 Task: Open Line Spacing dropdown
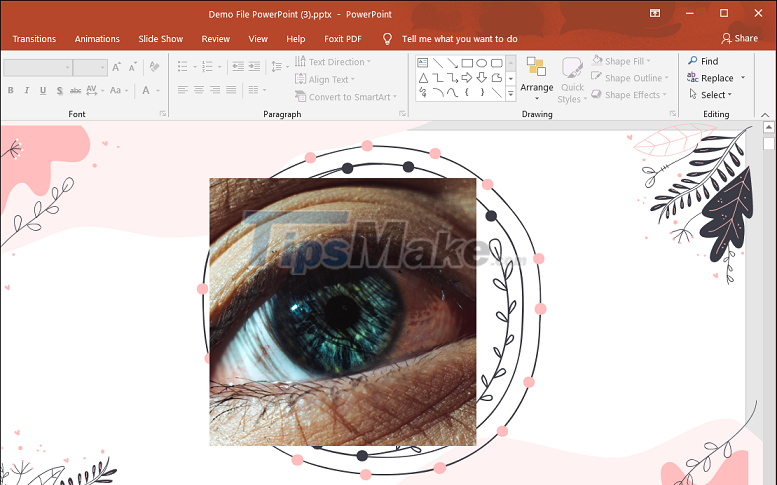tap(280, 66)
